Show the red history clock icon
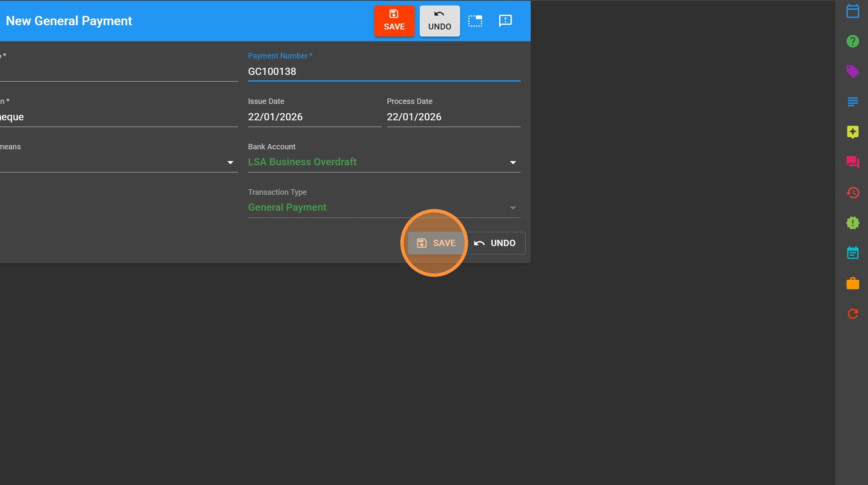Image resolution: width=868 pixels, height=485 pixels. 852,193
